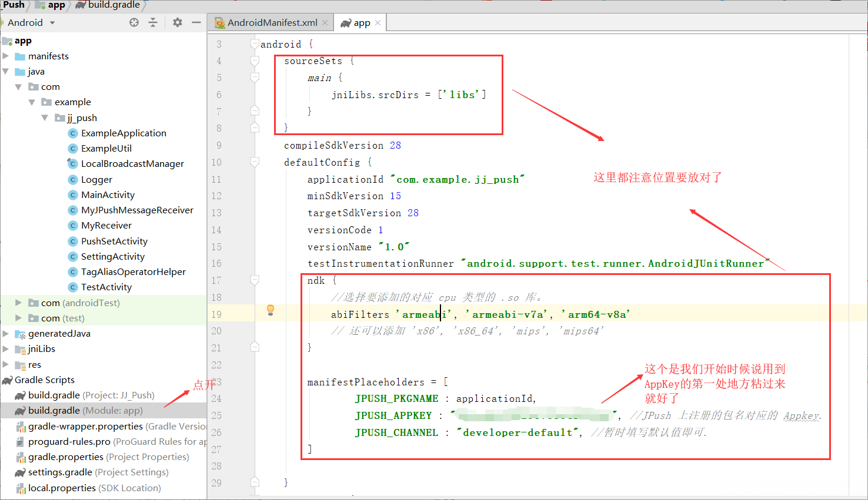Open the ExampleUtil class
Screen dimensions: 868x500
point(106,149)
